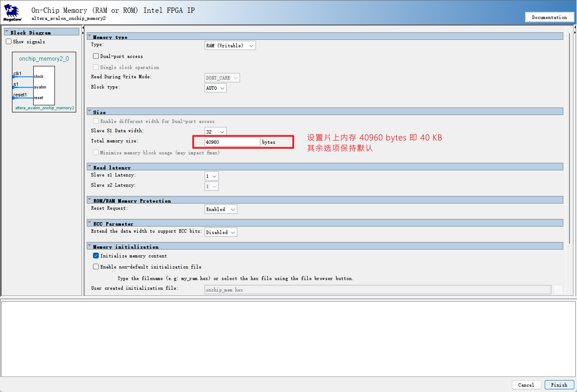Open the ECC bits Disabled dropdown
The width and height of the screenshot is (577, 392).
221,232
